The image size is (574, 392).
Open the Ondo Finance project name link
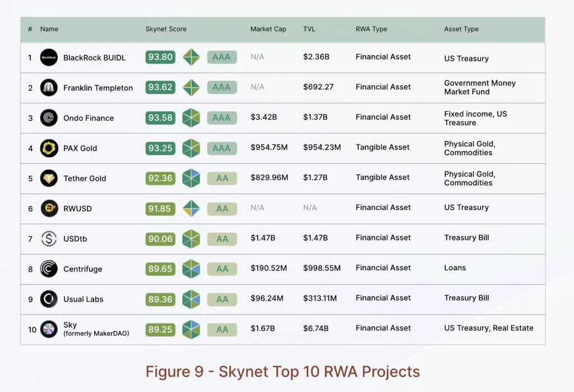(x=89, y=118)
